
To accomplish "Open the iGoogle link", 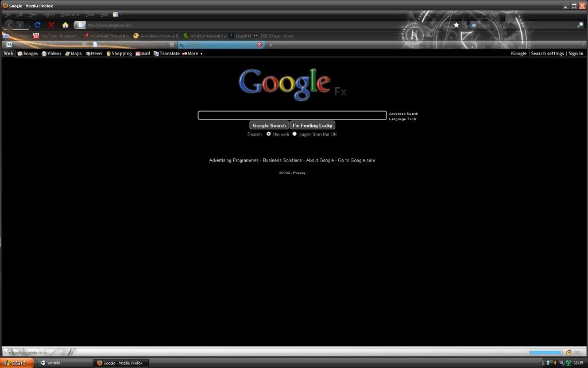I will 519,53.
